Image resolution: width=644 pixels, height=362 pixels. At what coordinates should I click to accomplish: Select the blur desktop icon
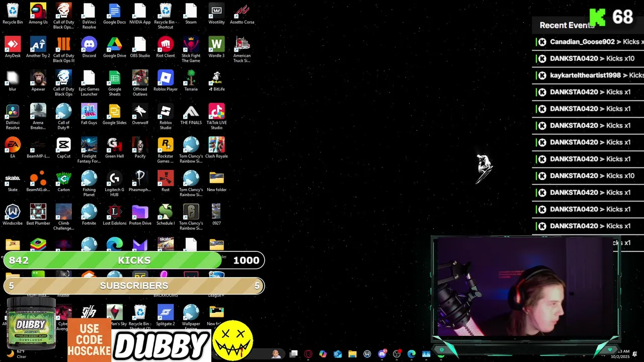[13, 80]
